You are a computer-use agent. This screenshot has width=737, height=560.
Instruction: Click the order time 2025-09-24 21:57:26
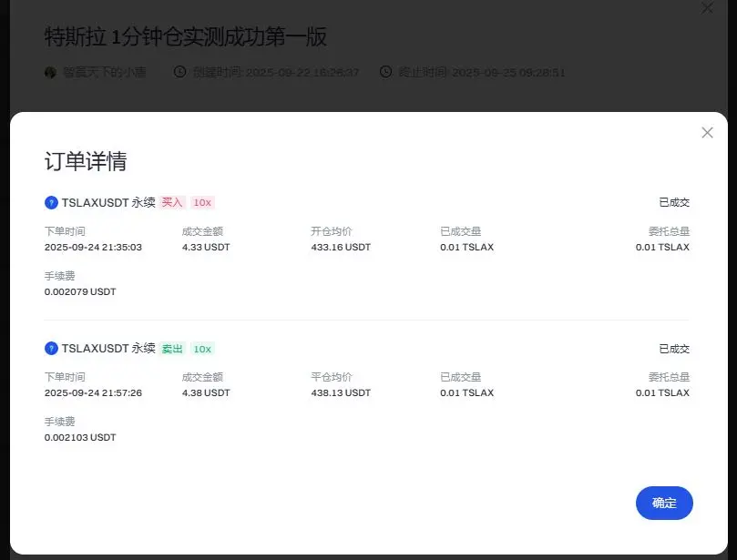pos(93,392)
